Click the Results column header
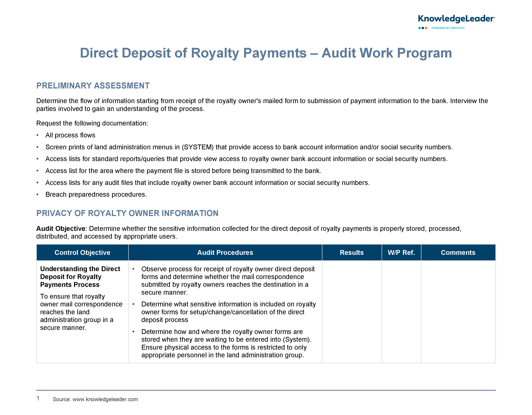Viewport: 532px width, 415px height. pos(351,252)
